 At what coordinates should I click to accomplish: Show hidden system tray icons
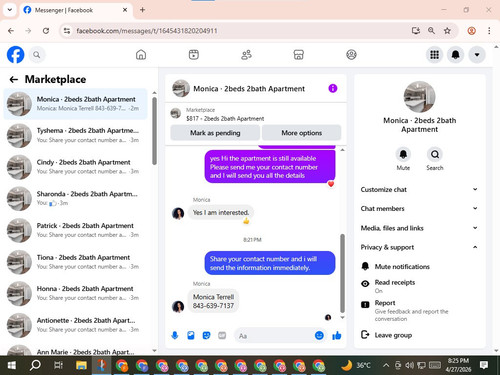(386, 365)
